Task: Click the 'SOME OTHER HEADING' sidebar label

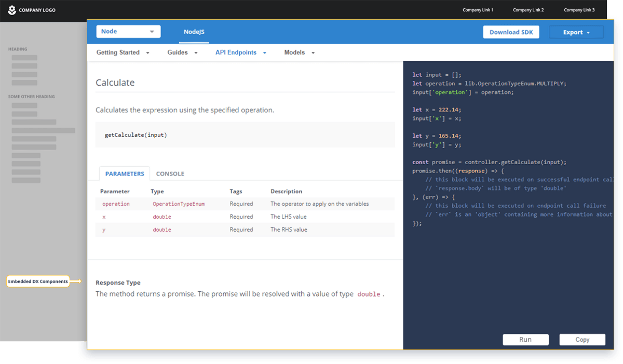Action: coord(31,97)
